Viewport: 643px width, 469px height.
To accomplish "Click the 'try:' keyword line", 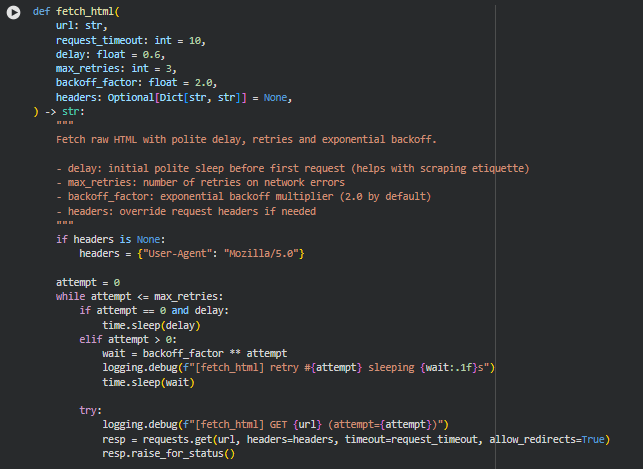I will click(91, 411).
